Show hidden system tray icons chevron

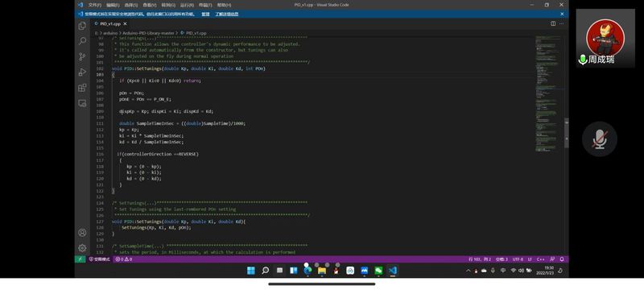469,271
